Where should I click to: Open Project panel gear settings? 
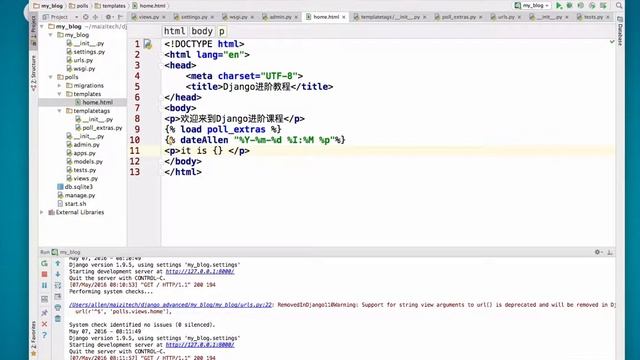109,17
